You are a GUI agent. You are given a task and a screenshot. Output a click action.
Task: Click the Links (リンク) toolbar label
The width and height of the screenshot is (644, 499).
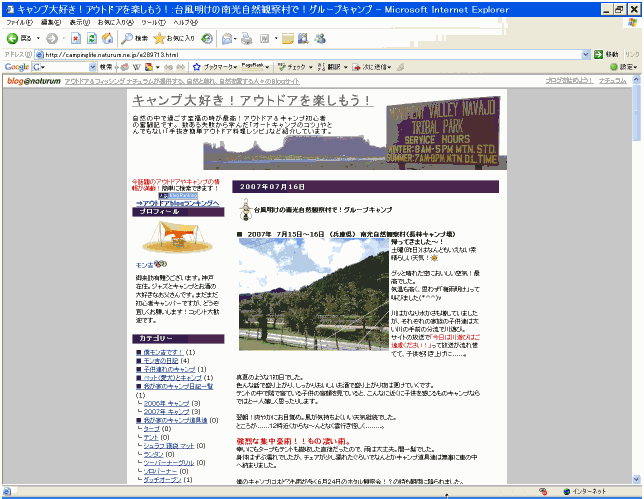[x=632, y=54]
